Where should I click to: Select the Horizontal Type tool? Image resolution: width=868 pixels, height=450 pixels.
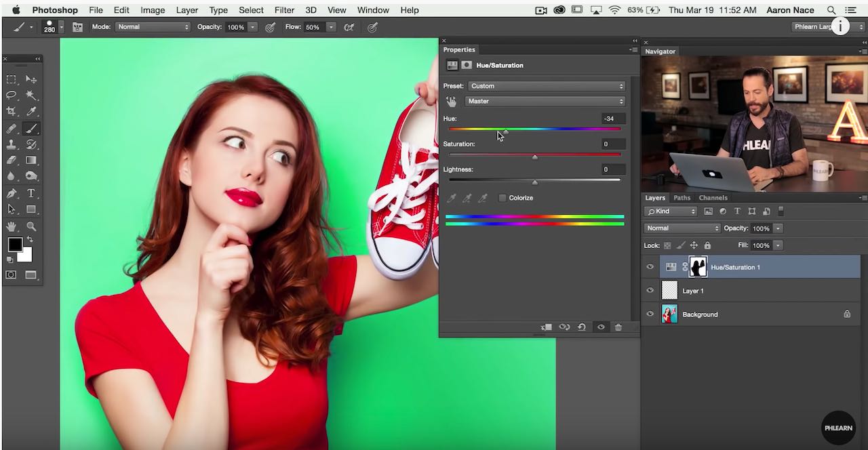coord(31,193)
